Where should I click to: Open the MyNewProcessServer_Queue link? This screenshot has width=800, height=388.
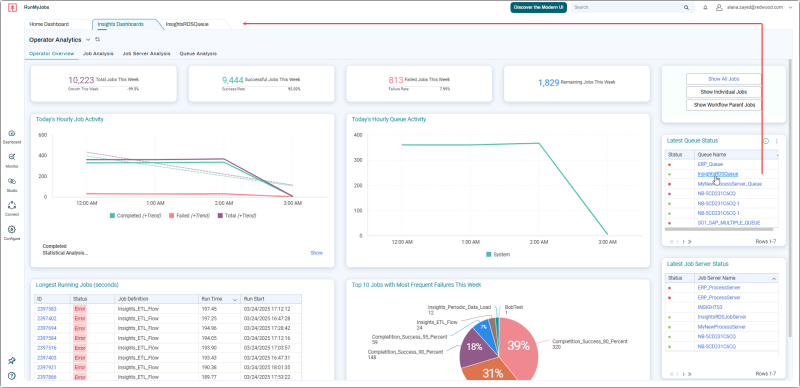click(x=730, y=184)
